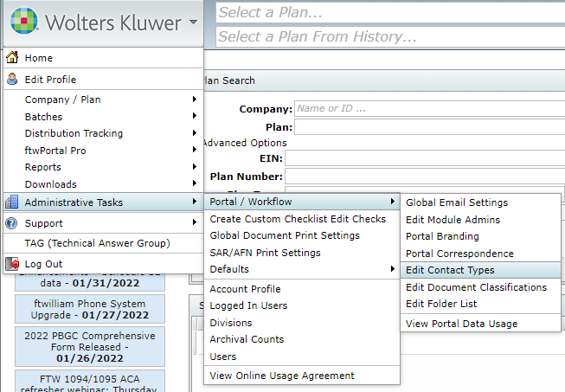Open Global Document Print Settings

coord(302,235)
